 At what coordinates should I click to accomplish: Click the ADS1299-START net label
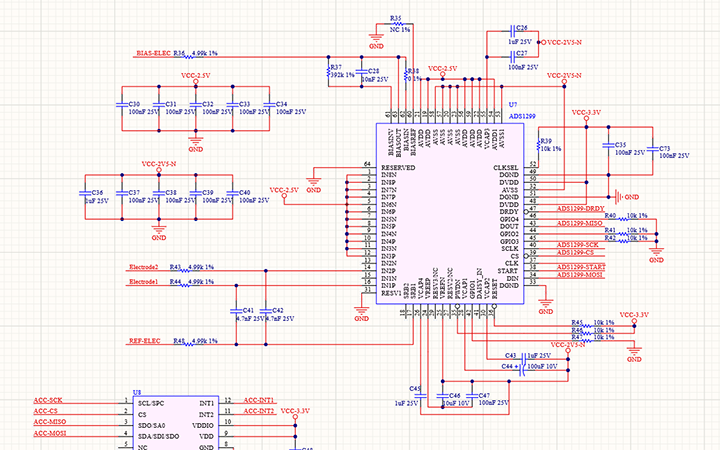point(581,267)
